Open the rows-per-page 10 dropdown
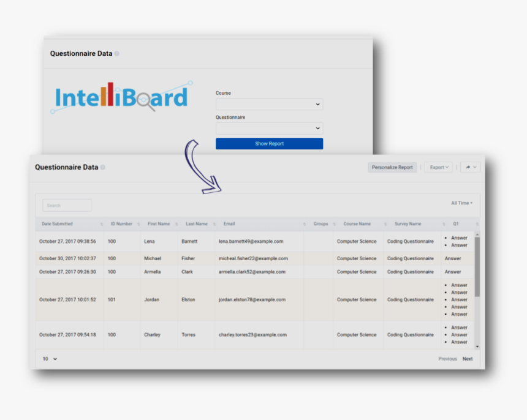527x420 pixels. pyautogui.click(x=50, y=359)
